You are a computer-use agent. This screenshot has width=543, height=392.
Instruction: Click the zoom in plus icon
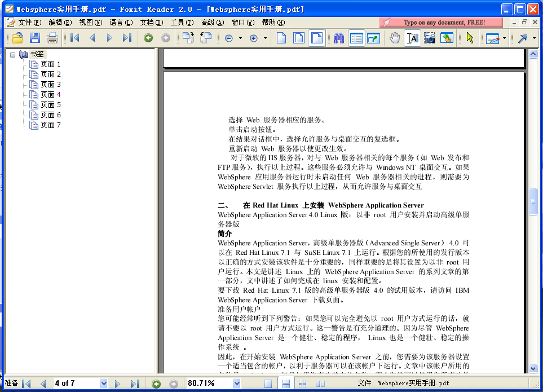click(x=254, y=38)
